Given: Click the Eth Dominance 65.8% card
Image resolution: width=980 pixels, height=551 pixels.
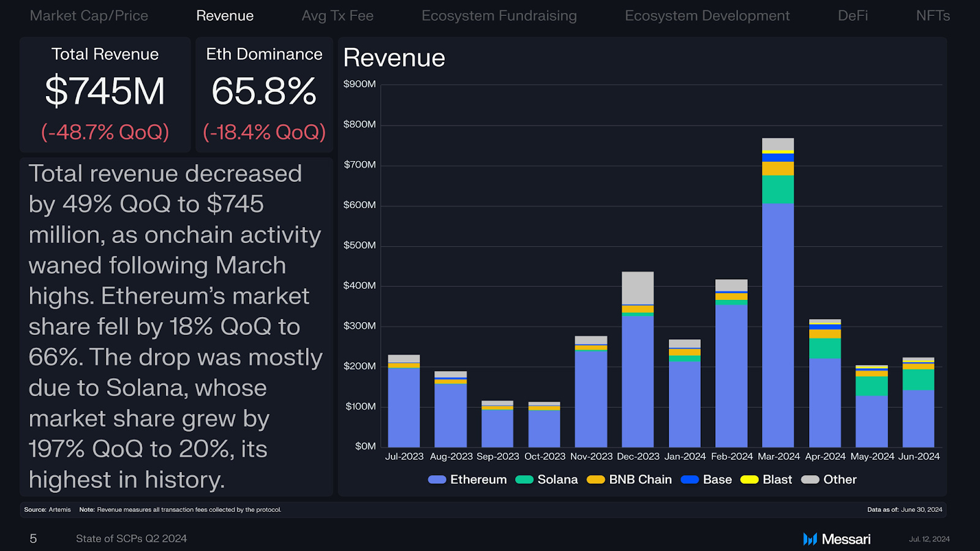Looking at the screenshot, I should (x=264, y=94).
